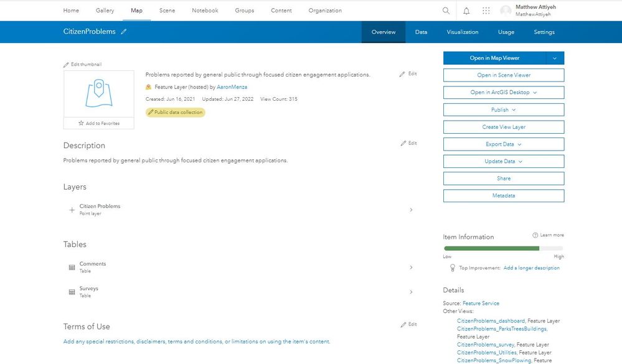Click the Item Information progress bar
This screenshot has height=364, width=622.
point(504,248)
